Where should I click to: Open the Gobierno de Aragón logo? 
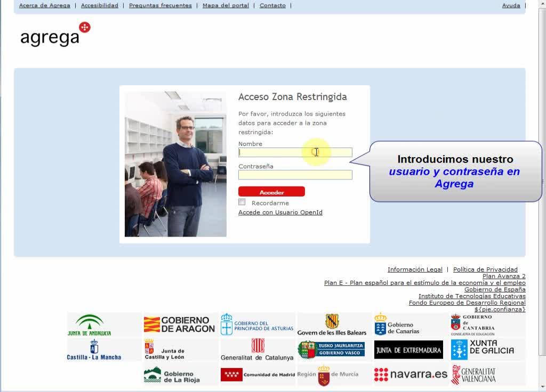click(179, 324)
